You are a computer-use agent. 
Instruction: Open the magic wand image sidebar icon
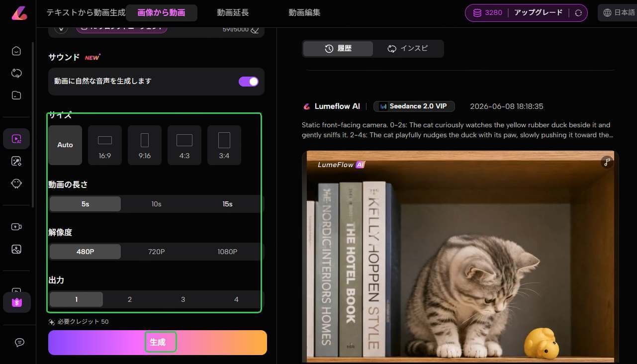point(16,161)
